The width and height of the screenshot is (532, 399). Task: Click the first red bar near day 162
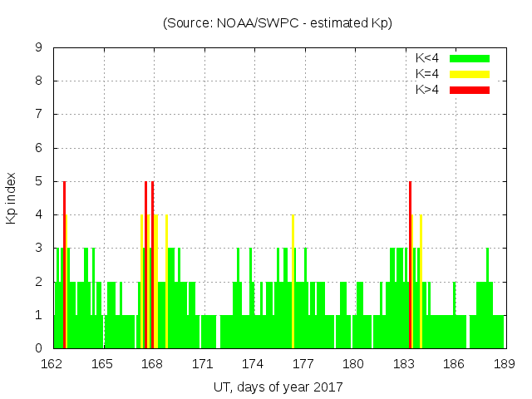64,266
